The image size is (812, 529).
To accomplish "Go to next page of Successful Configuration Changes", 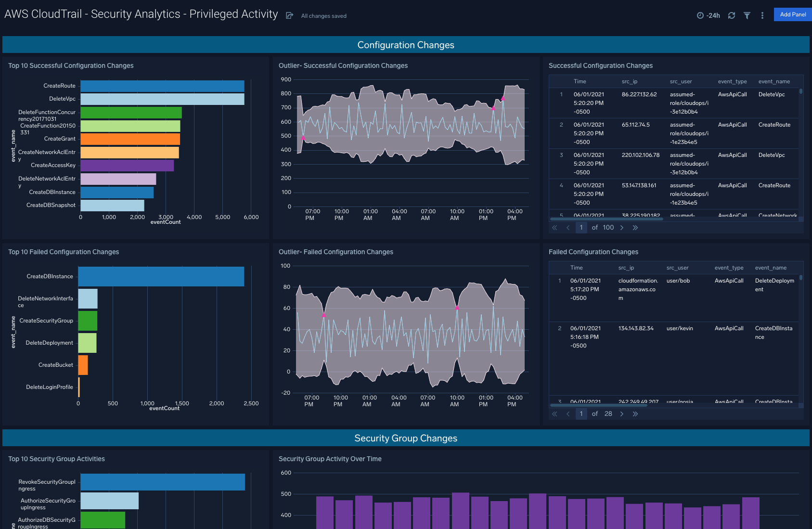I will click(622, 227).
